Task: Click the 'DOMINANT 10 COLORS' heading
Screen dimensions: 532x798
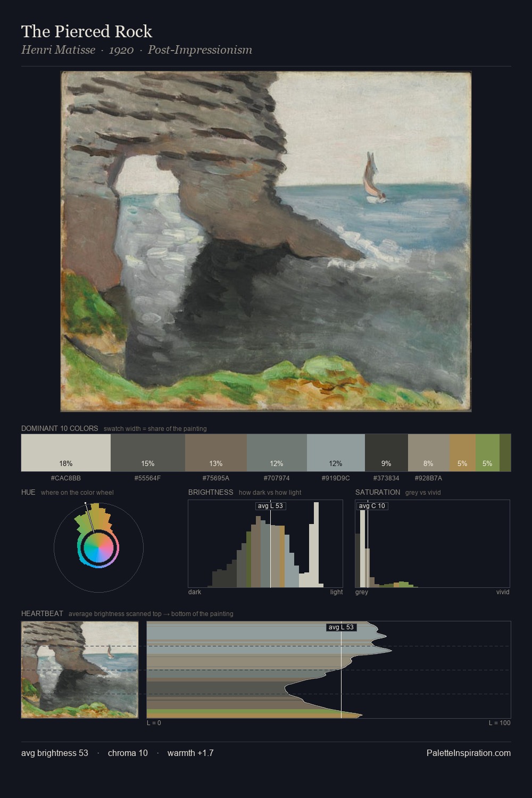Action: tap(60, 428)
